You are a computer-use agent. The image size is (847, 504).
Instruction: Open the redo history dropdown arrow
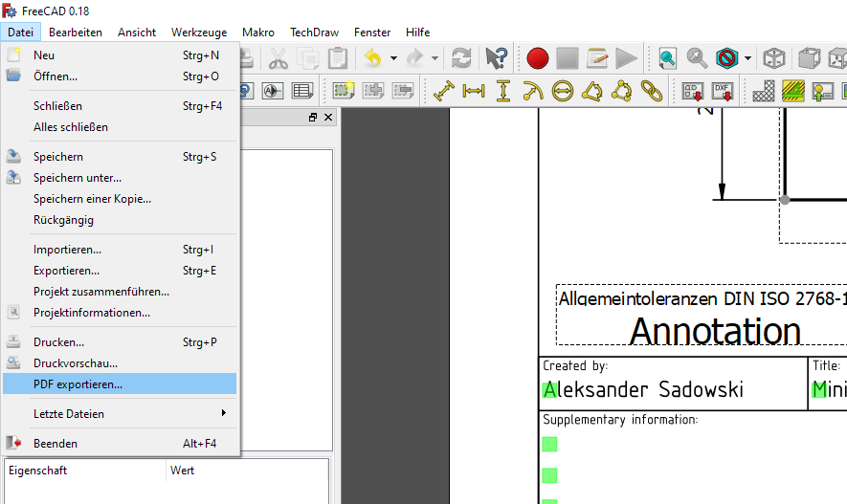click(x=435, y=58)
